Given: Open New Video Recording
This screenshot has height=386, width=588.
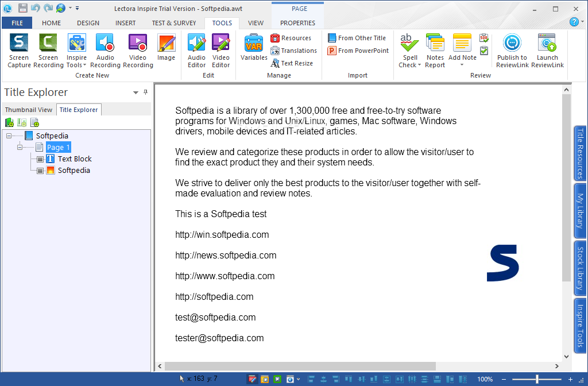Looking at the screenshot, I should pos(138,51).
